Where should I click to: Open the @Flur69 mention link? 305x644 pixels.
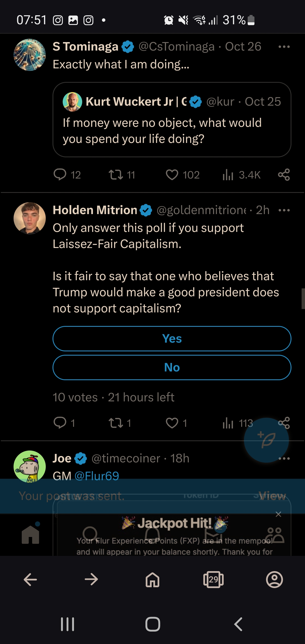tap(97, 476)
